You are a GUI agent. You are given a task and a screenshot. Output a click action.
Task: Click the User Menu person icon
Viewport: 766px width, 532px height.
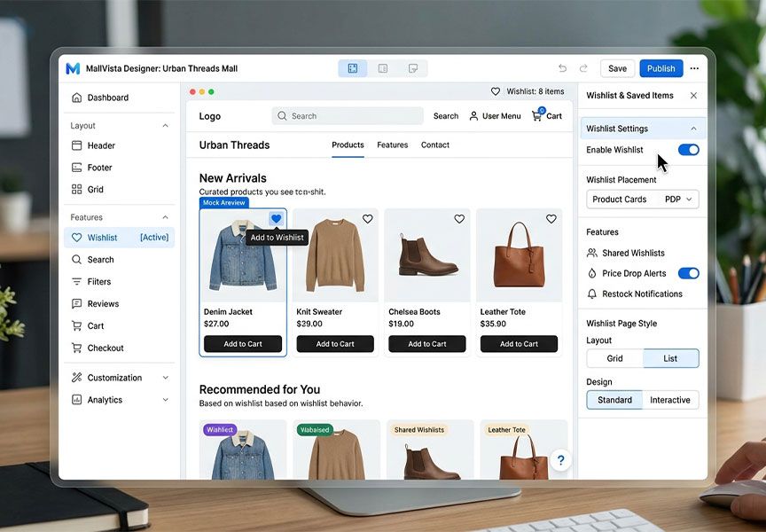[473, 116]
